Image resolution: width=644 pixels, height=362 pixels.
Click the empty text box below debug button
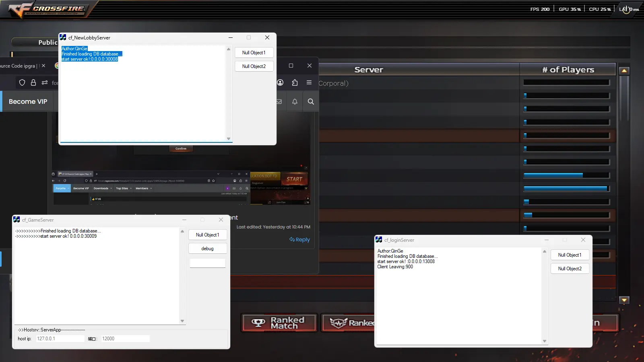tap(208, 263)
